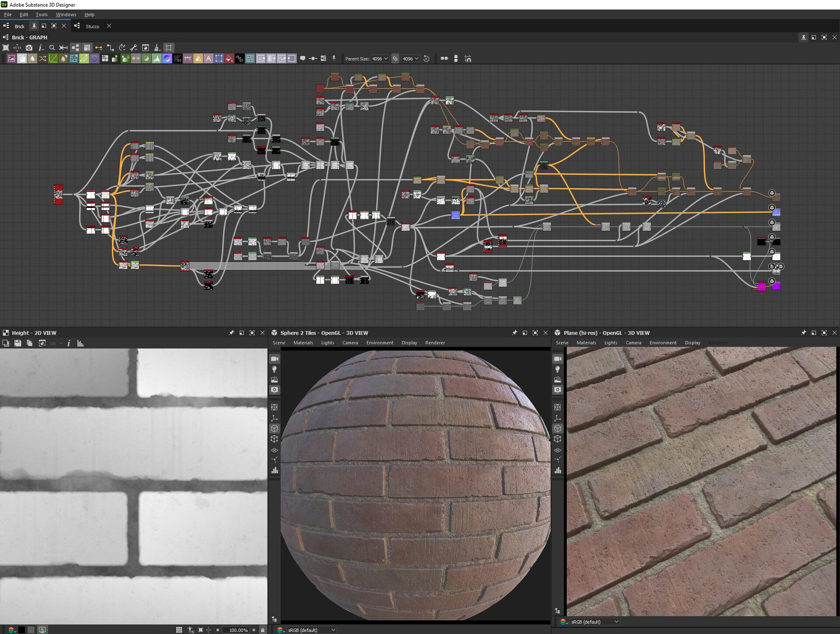Screen dimensions: 840x634
Task: Toggle the link/flow highlight button in graph toolbar
Action: [x=98, y=48]
